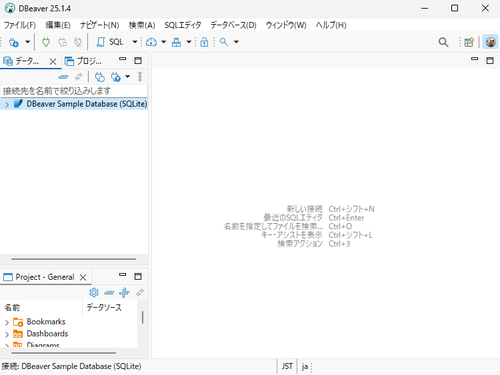The width and height of the screenshot is (500, 375).
Task: Toggle Link with Editor in Project panel
Action: point(140,293)
